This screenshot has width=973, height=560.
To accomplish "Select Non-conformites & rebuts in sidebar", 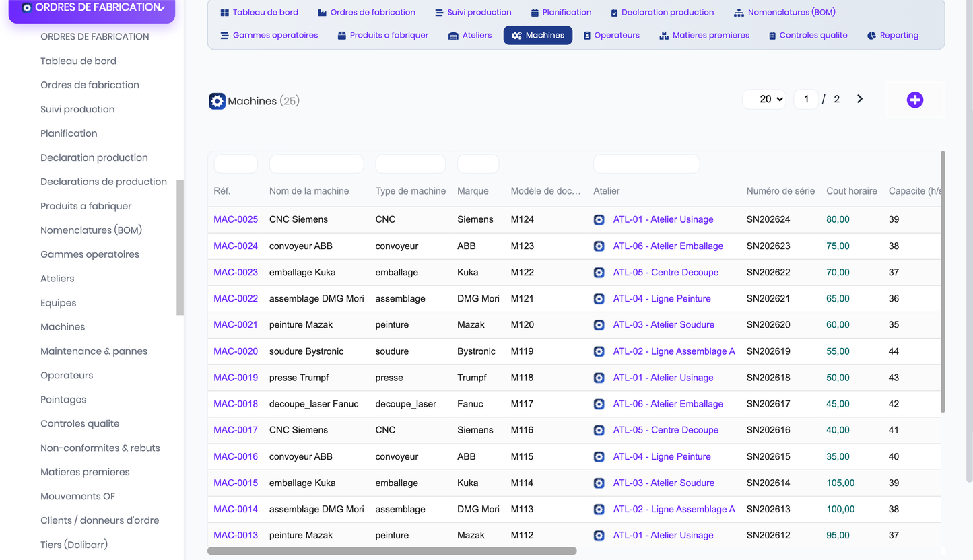I will coord(100,448).
